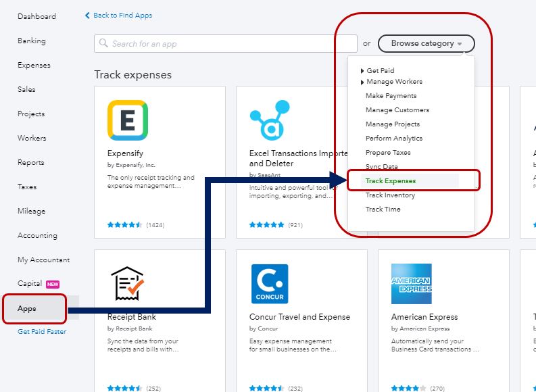The width and height of the screenshot is (536, 392).
Task: Open Expenses in sidebar
Action: click(x=34, y=66)
